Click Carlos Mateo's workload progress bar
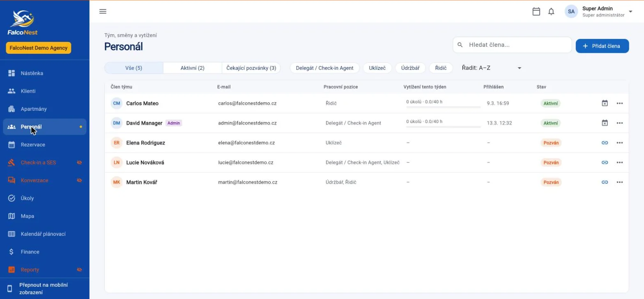 click(443, 107)
